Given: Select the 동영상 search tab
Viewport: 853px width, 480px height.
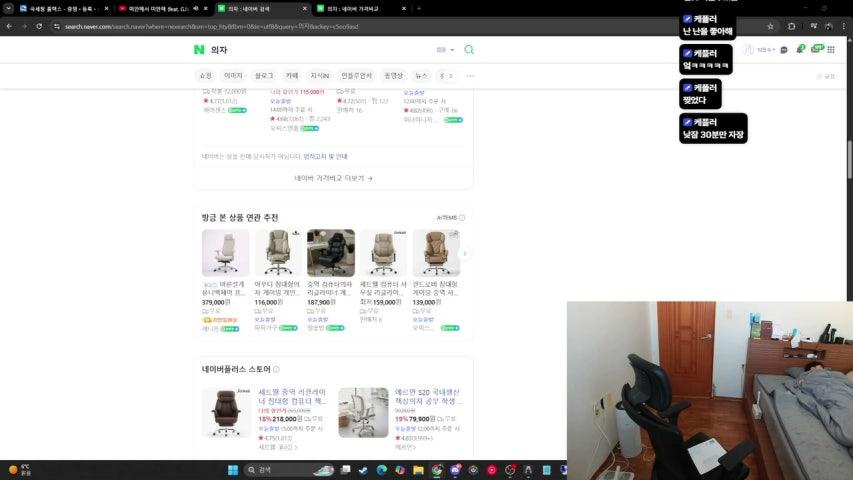Looking at the screenshot, I should tap(393, 76).
